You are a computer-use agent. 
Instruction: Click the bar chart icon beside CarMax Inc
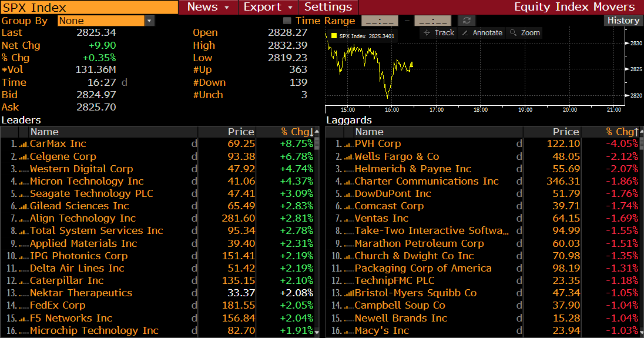pyautogui.click(x=24, y=144)
